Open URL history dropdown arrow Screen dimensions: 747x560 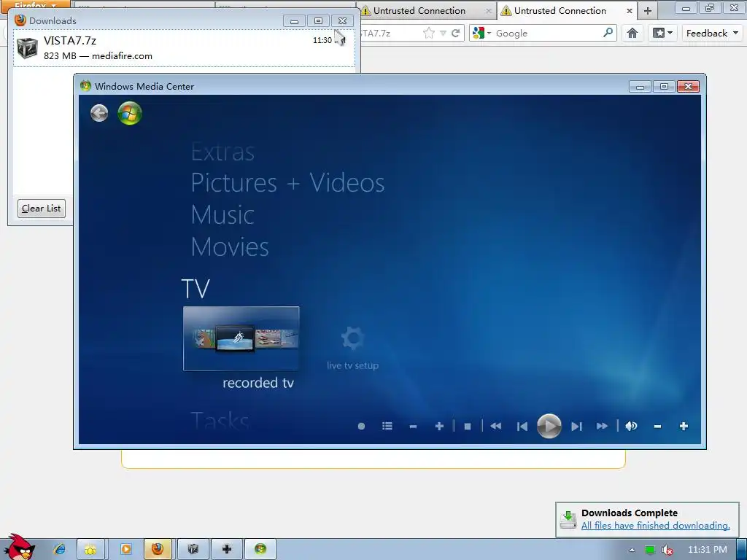pos(443,33)
